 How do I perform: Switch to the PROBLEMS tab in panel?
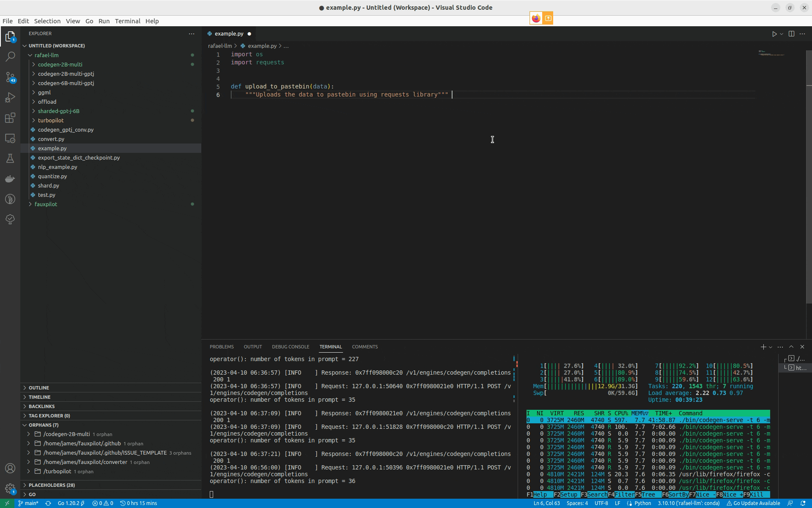pyautogui.click(x=221, y=346)
